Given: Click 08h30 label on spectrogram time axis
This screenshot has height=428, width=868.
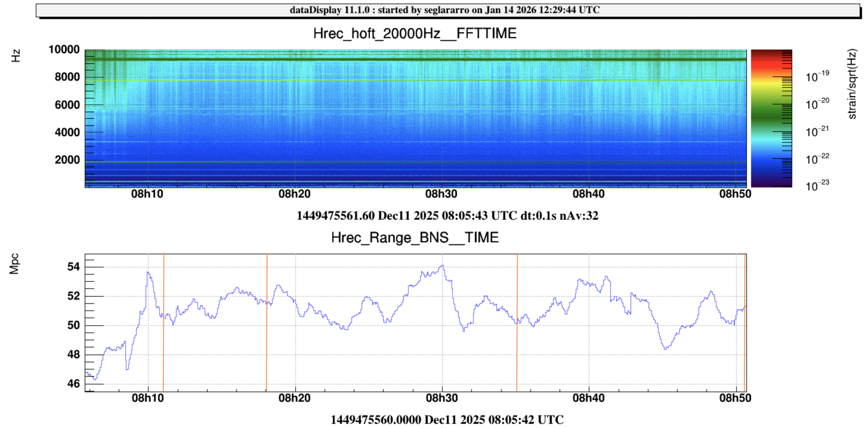Looking at the screenshot, I should pos(441,194).
